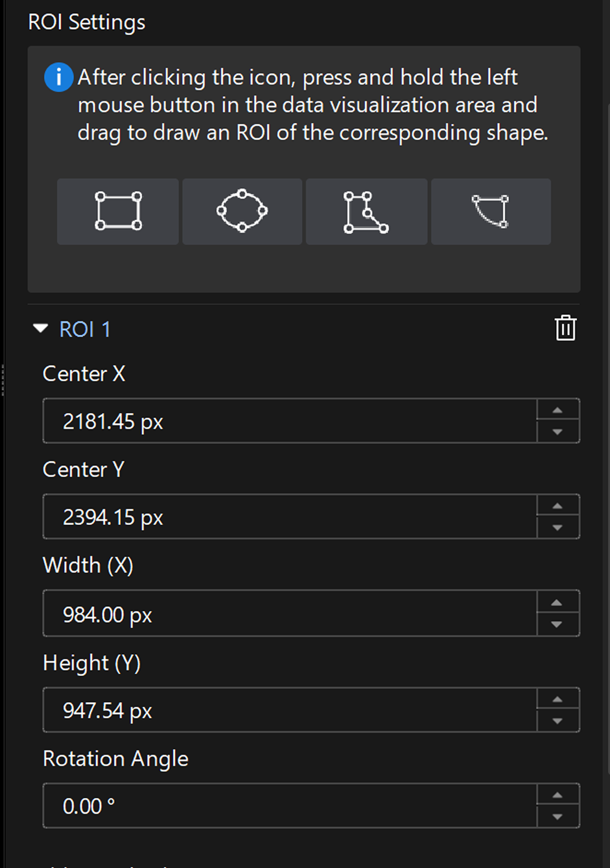Click the ROI 1 section title

[85, 329]
